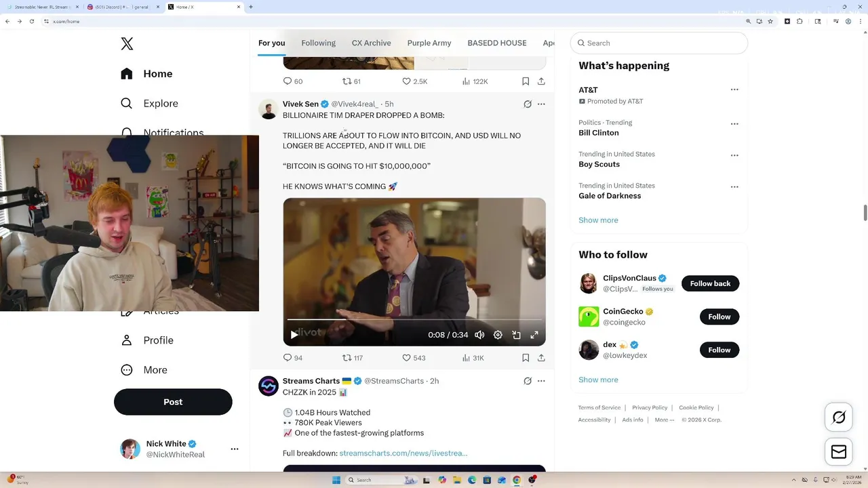Viewport: 868px width, 488px height.
Task: Expand video to fullscreen
Action: (534, 335)
